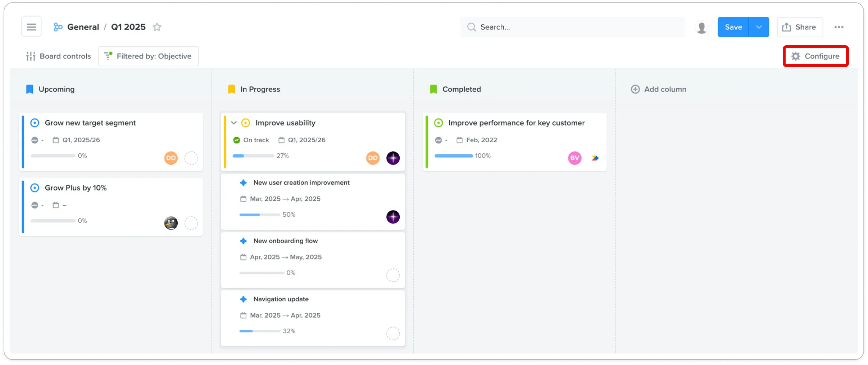
Task: Click Q1, 2025/26 date on Improve usability
Action: tap(302, 140)
